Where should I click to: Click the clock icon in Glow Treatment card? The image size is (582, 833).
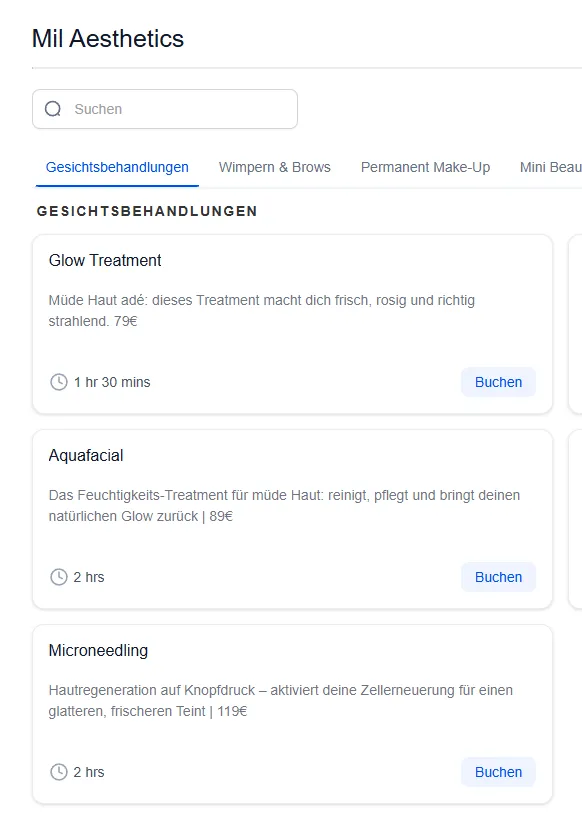pyautogui.click(x=59, y=382)
